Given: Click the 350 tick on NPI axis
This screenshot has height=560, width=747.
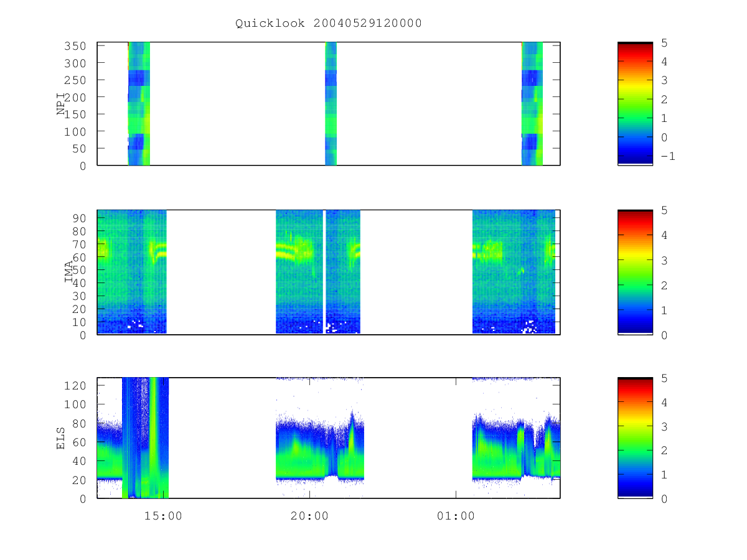Looking at the screenshot, I should click(77, 46).
